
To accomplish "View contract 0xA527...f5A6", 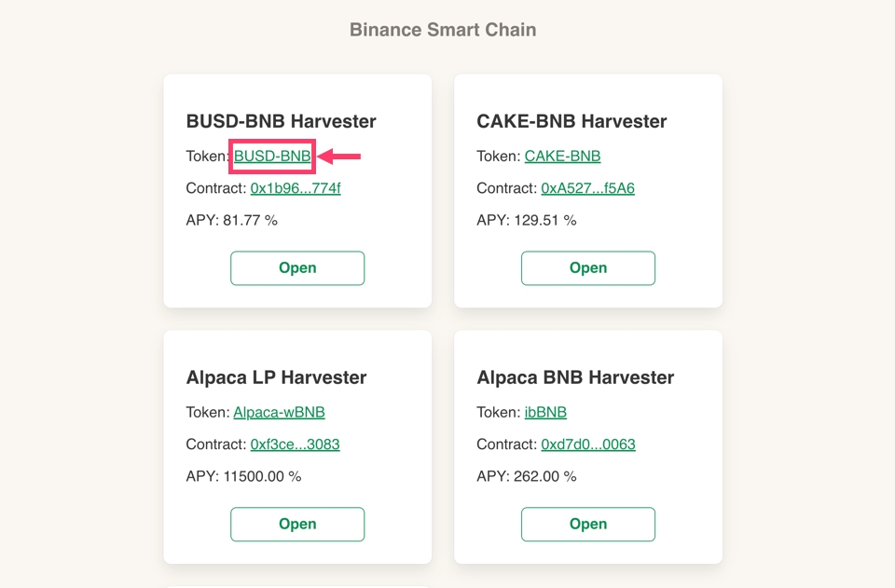I will [587, 188].
